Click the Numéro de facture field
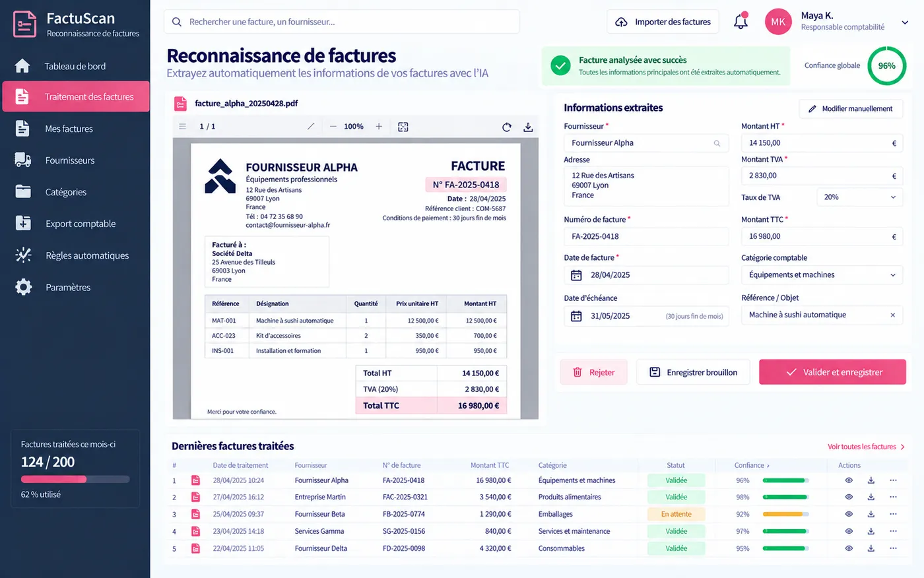The height and width of the screenshot is (578, 924). coord(646,236)
